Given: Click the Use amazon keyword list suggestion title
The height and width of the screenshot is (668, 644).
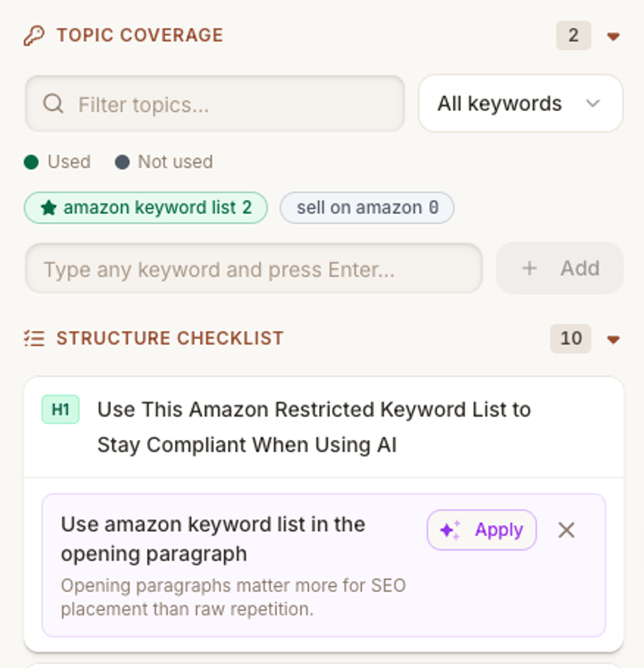Looking at the screenshot, I should 213,539.
